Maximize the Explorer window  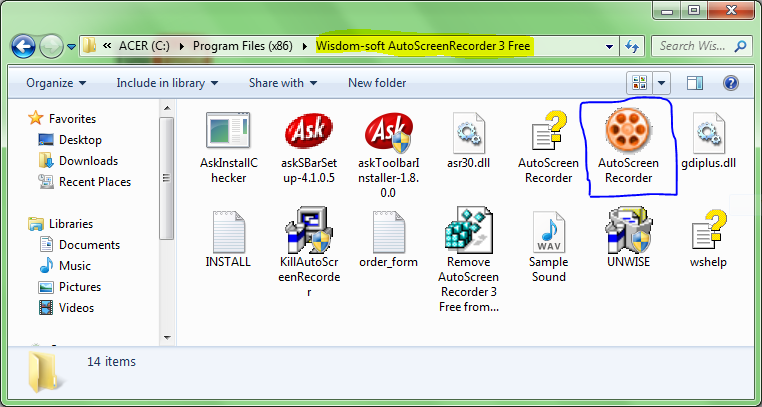(695, 10)
